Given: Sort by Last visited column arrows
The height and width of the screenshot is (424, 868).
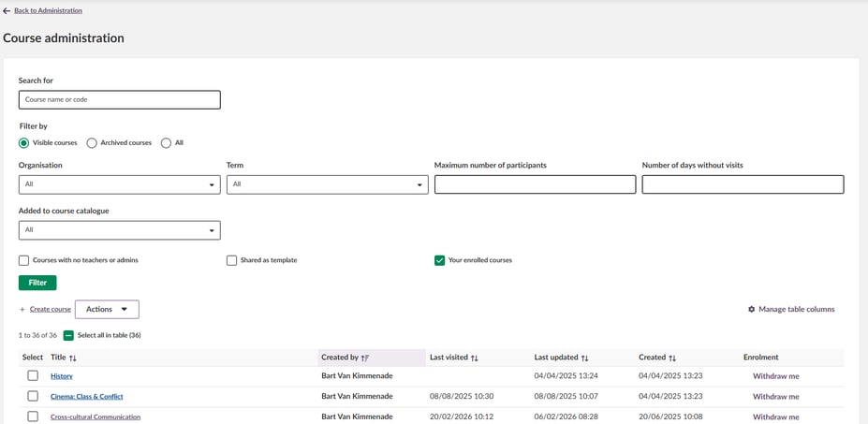Looking at the screenshot, I should tap(475, 358).
